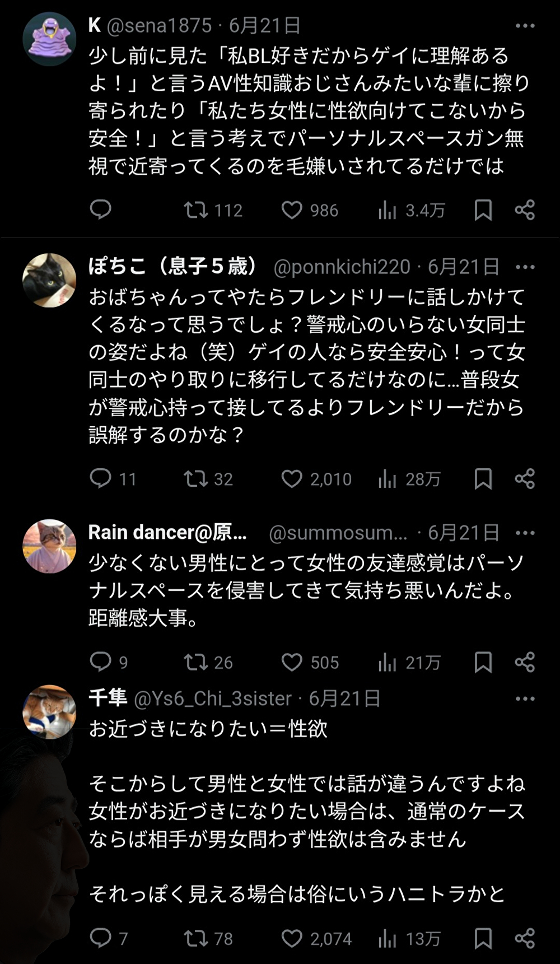Share the post by 千隼
Image resolution: width=560 pixels, height=964 pixels.
[x=525, y=938]
